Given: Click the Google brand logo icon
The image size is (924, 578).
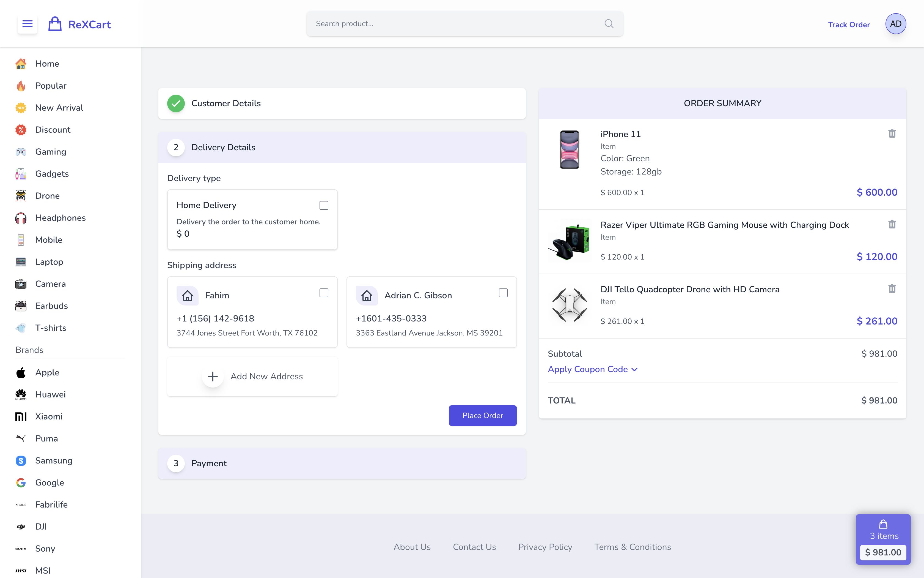Looking at the screenshot, I should (x=21, y=483).
